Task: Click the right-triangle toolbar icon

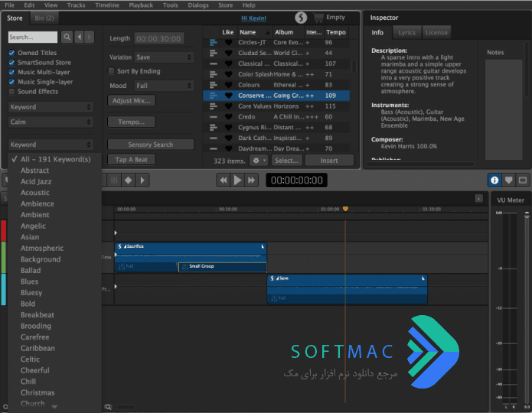Action: 142,180
